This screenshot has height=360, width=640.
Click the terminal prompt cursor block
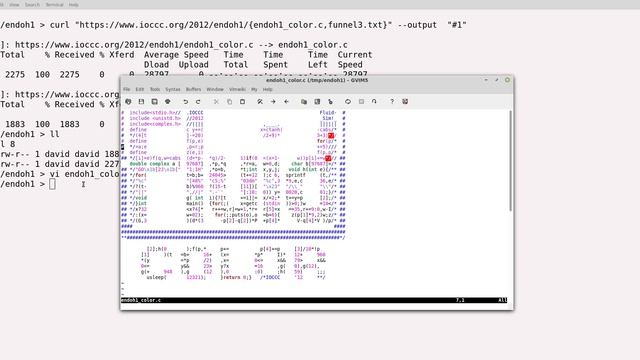(x=52, y=184)
